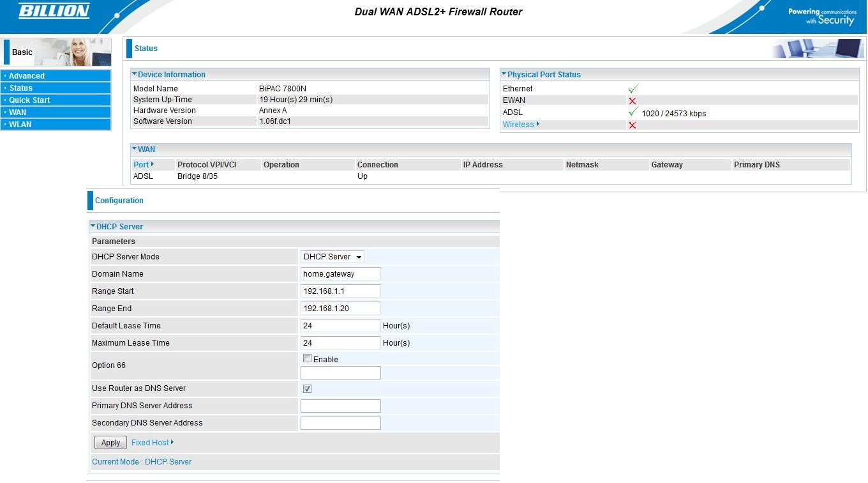Screen dimensions: 868x483
Task: Open the Port link in WAN table
Action: click(x=144, y=165)
